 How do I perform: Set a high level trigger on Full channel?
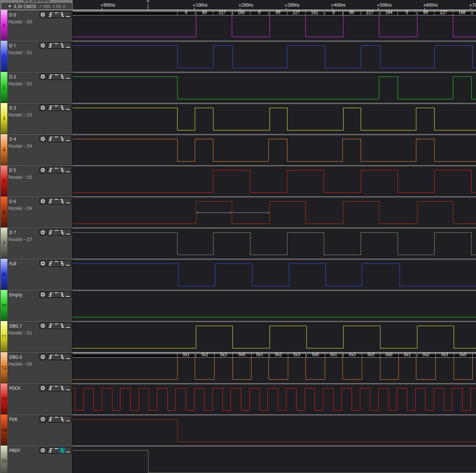coord(57,264)
